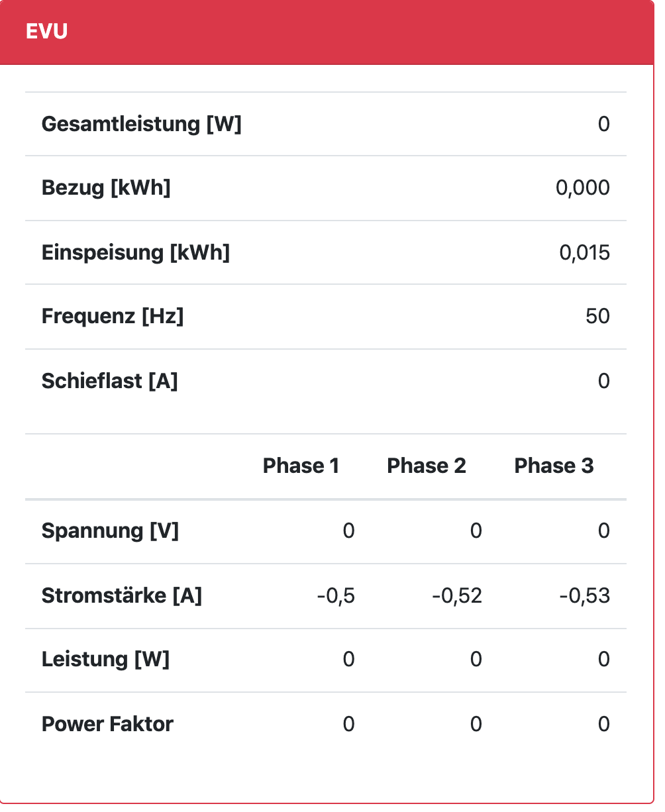
Task: Click the Power Faktor row label
Action: point(107,724)
